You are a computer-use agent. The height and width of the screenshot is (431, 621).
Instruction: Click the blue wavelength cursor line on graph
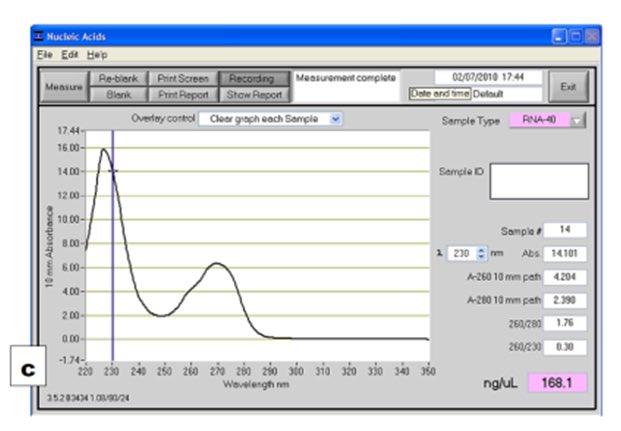[x=112, y=246]
